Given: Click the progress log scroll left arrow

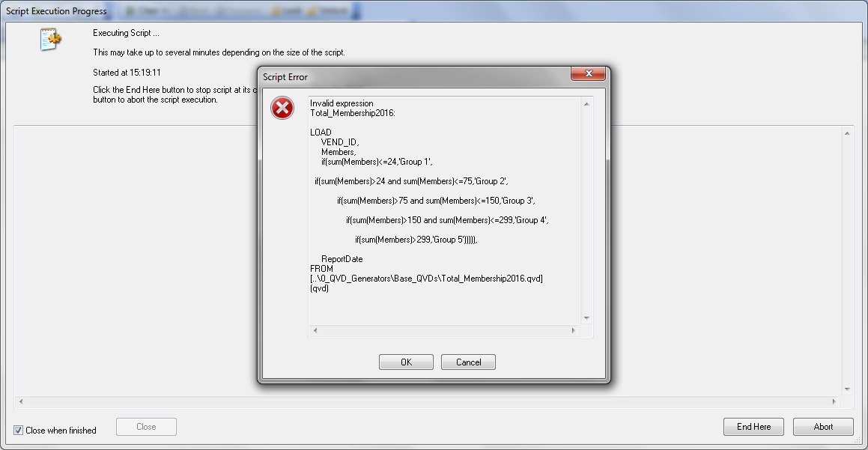Looking at the screenshot, I should tap(21, 401).
